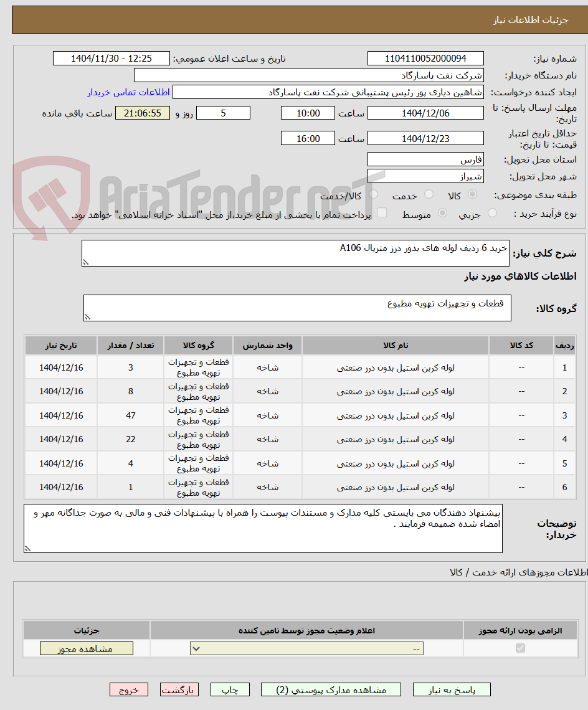The width and height of the screenshot is (588, 710).
Task: Select the کالا/خدمت radio button
Action: pyautogui.click(x=373, y=194)
